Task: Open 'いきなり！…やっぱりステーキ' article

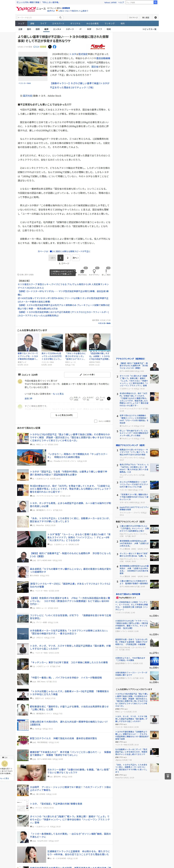Action: [x=77, y=456]
